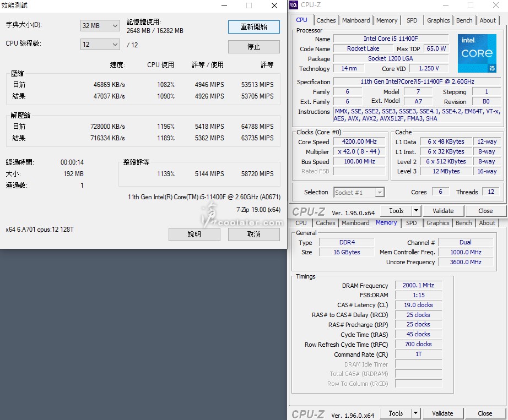Click the FSB:DRAM ratio value 1:15
508x420 pixels.
pyautogui.click(x=418, y=295)
